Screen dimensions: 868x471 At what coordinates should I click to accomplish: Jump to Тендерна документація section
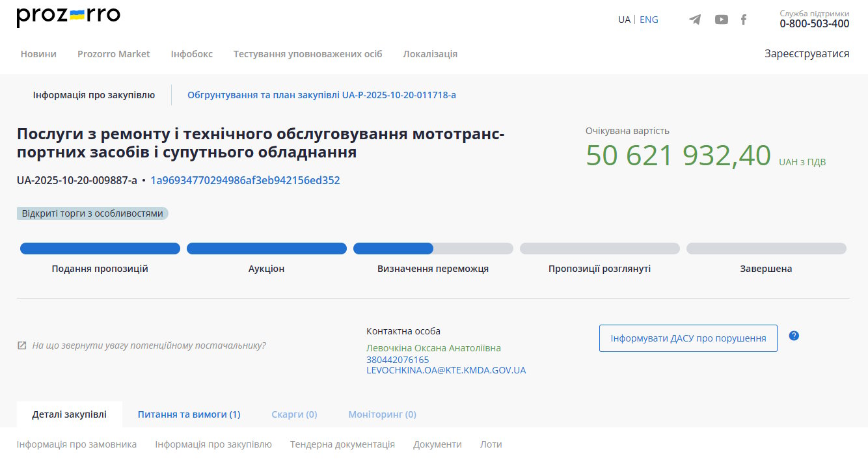342,444
